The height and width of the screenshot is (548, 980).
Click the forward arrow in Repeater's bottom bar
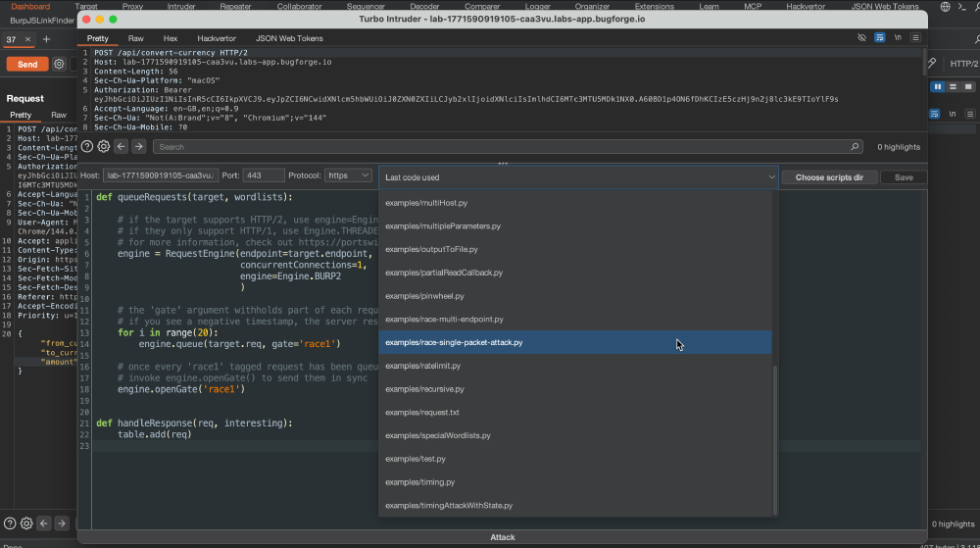click(x=61, y=523)
